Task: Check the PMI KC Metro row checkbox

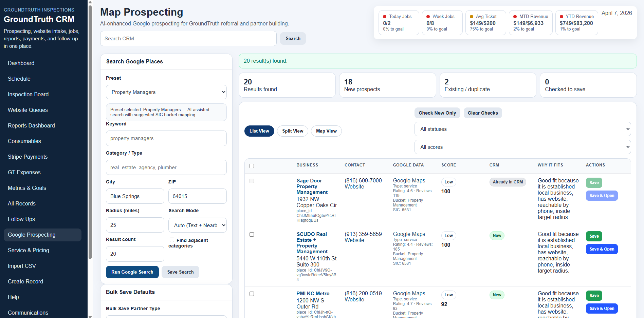Action: tap(252, 294)
